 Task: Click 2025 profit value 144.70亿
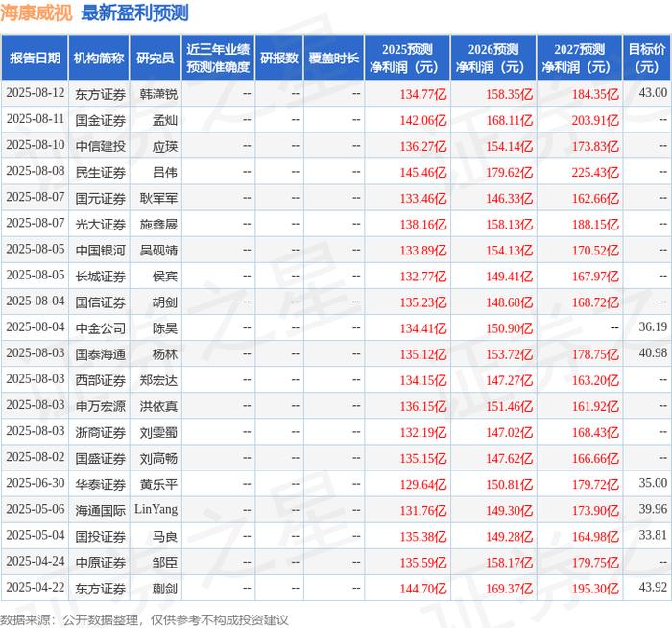pyautogui.click(x=423, y=589)
